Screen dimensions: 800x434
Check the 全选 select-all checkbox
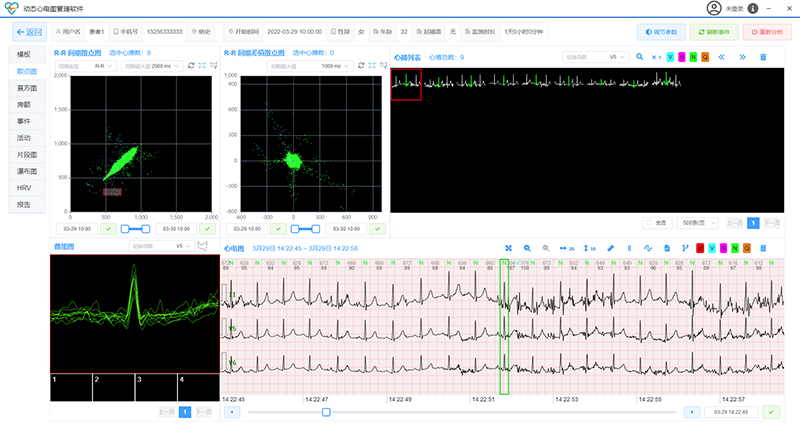(x=648, y=223)
